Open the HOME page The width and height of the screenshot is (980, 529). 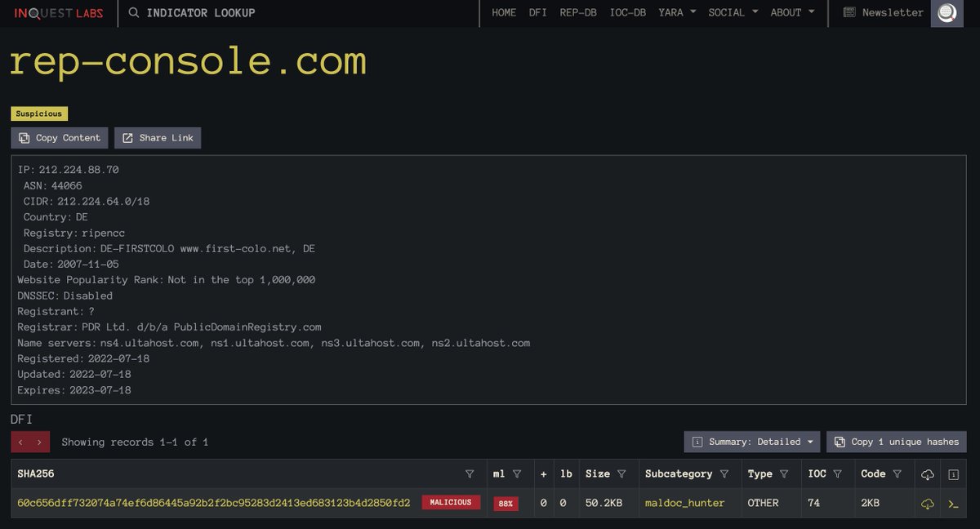(504, 13)
